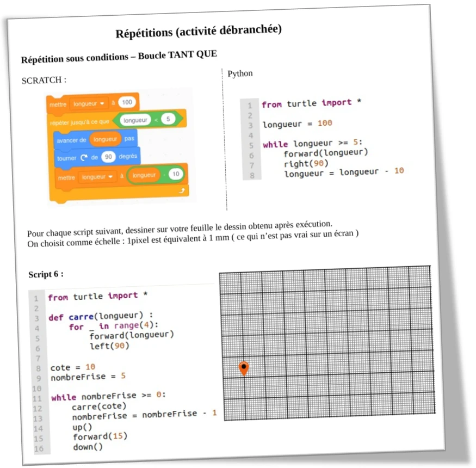Click the "Python" column label
This screenshot has height=468, width=476.
(x=240, y=73)
